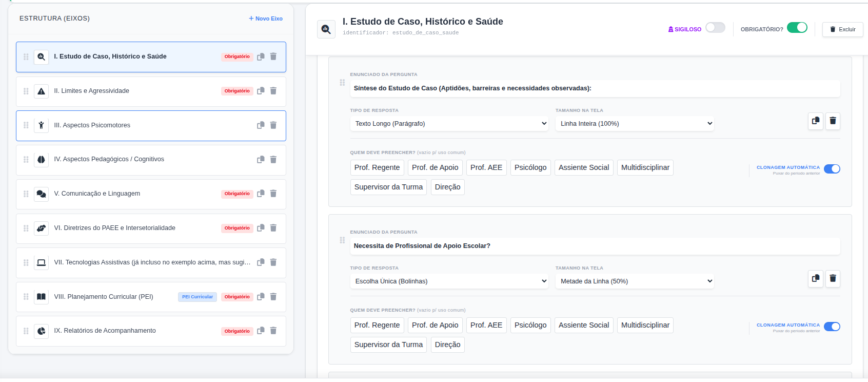Toggle Clonagem Automática for 'Necessita de Profissional' question
Viewport: 868px width, 382px height.
tap(832, 327)
